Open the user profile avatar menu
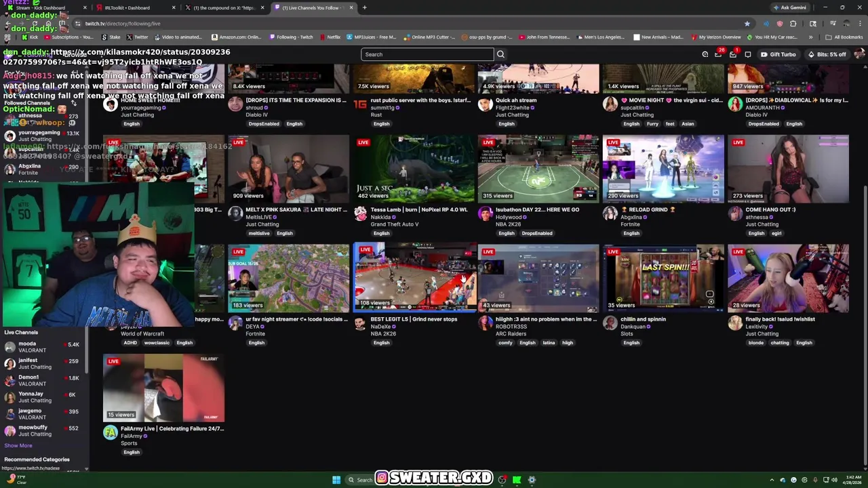The width and height of the screenshot is (868, 488). (859, 54)
